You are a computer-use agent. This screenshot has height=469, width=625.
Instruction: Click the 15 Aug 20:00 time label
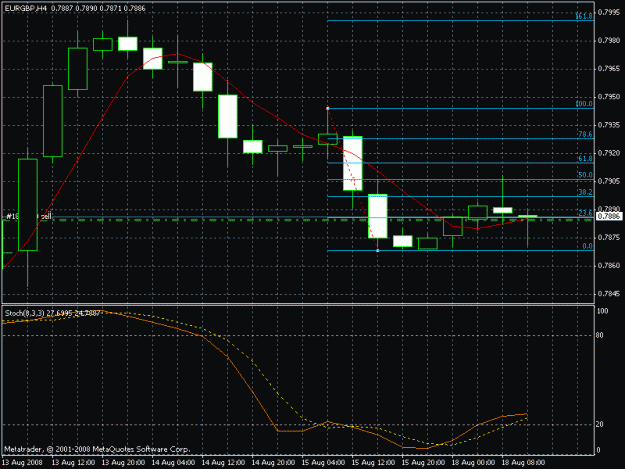(x=423, y=463)
